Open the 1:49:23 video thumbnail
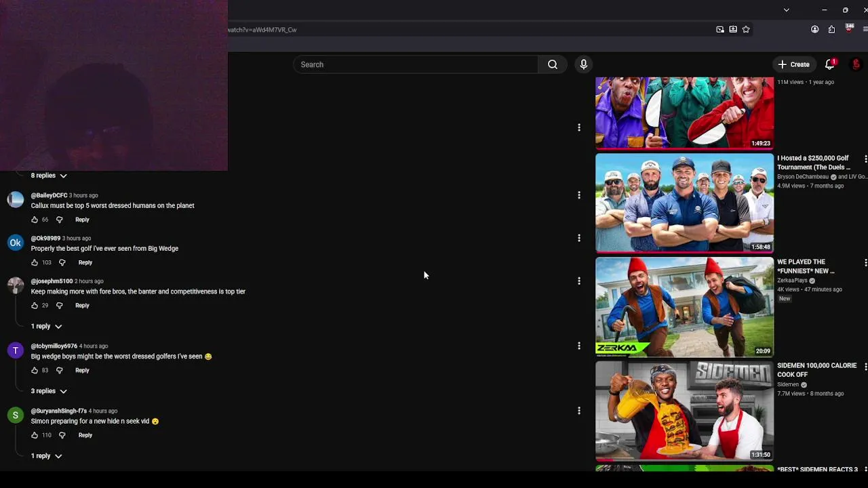Viewport: 868px width, 488px height. point(684,113)
